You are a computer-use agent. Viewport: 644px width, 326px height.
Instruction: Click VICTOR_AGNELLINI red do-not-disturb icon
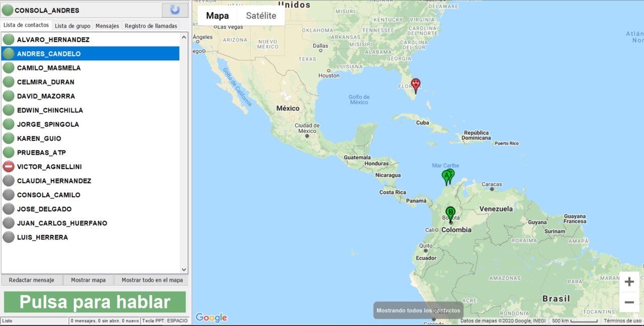tap(9, 167)
